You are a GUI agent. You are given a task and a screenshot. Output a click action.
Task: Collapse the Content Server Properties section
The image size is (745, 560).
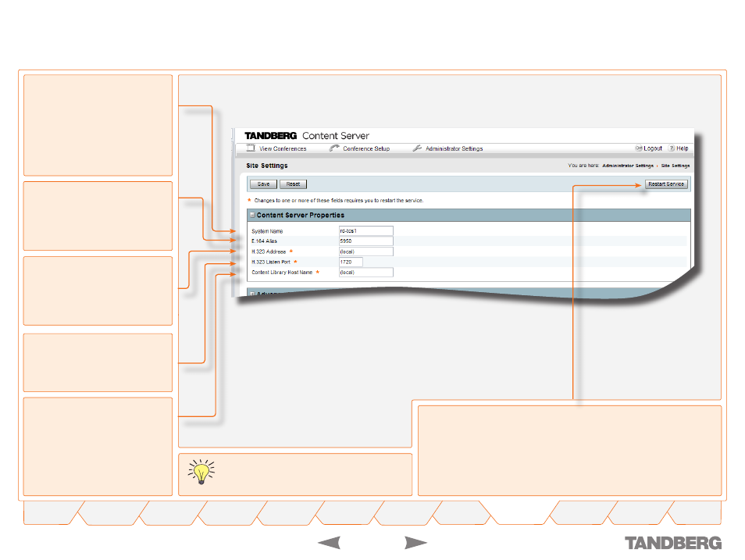click(253, 215)
